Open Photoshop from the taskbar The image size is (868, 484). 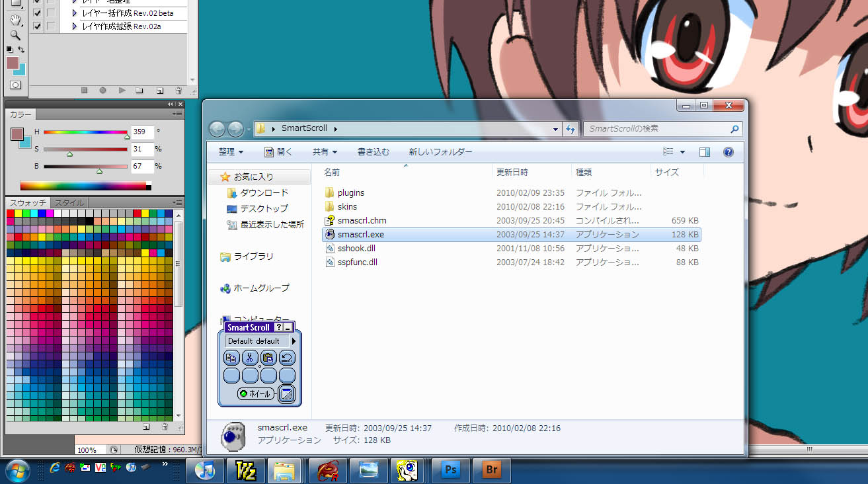[x=451, y=470]
